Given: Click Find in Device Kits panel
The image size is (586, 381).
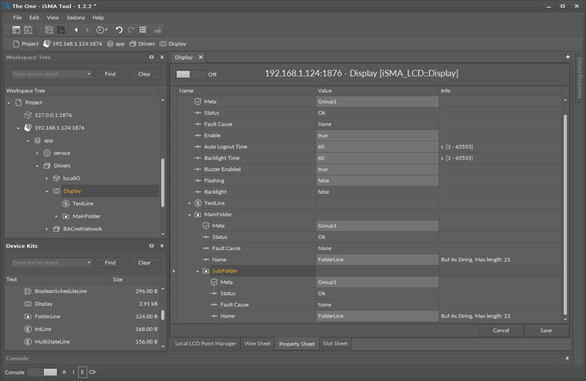Looking at the screenshot, I should pos(110,262).
